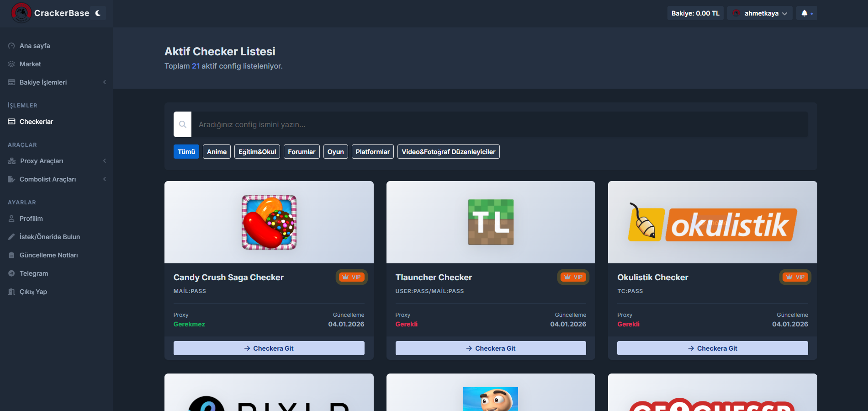The height and width of the screenshot is (411, 868).
Task: Click the okulistik logo thumbnail
Action: (713, 222)
